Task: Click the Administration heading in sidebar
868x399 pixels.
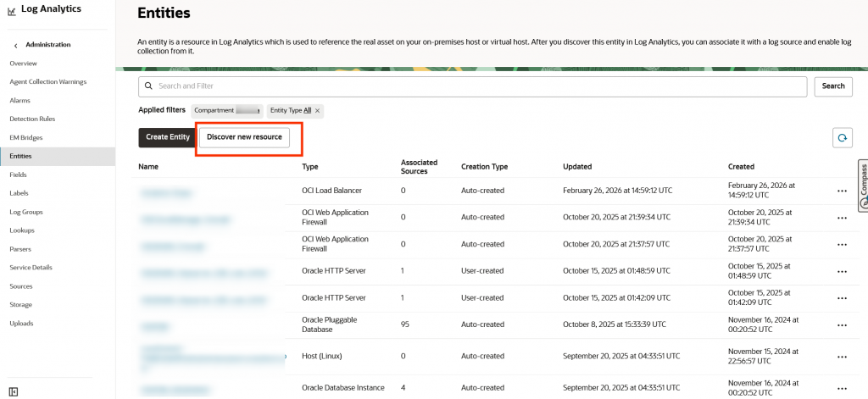Action: (x=48, y=45)
